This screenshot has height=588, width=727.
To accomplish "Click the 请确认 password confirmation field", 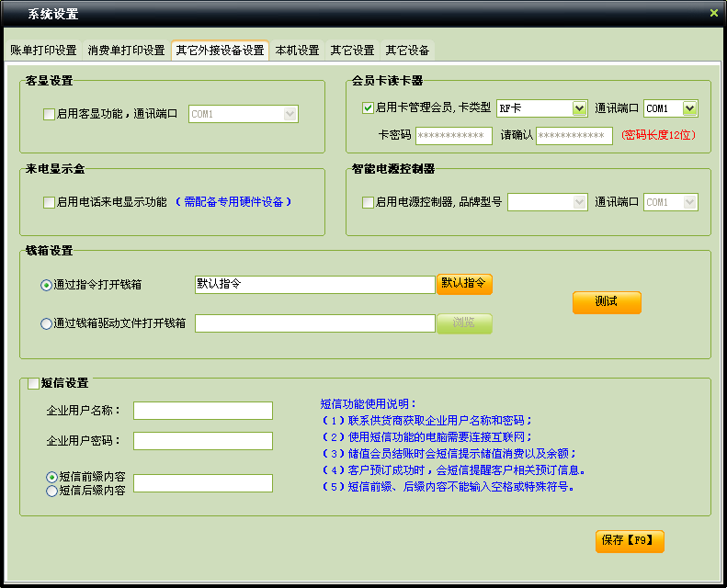I will click(574, 136).
